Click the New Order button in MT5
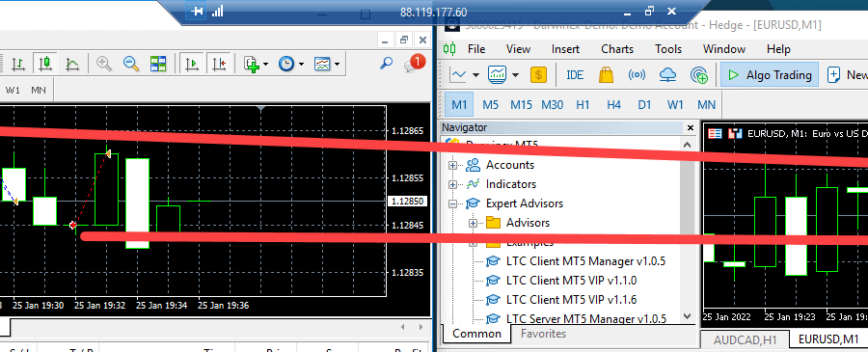Viewport: 868px width, 352px height. tap(847, 74)
